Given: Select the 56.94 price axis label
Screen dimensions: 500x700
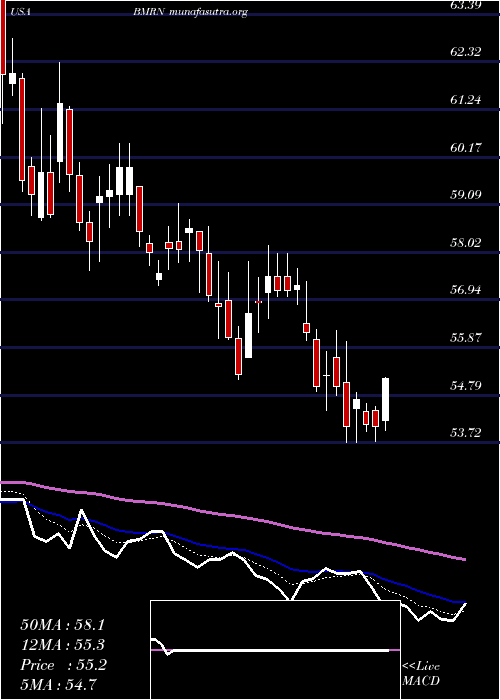Looking at the screenshot, I should [x=465, y=290].
